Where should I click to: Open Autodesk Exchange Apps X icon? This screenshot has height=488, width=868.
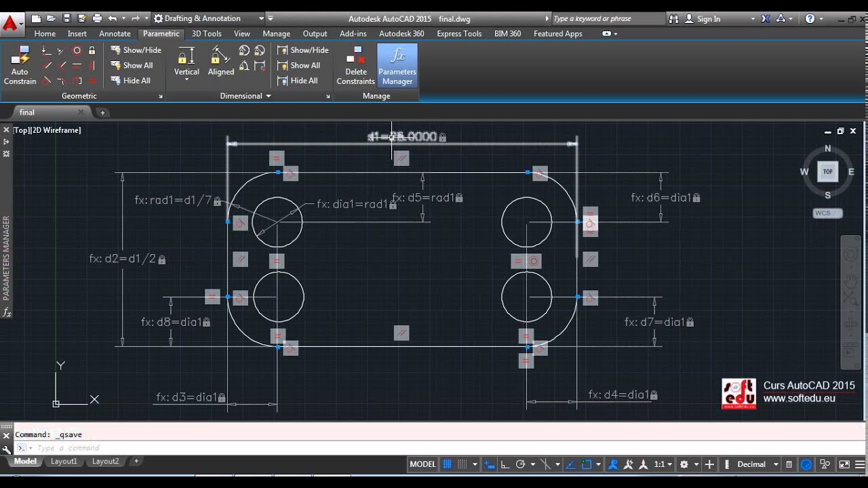766,19
